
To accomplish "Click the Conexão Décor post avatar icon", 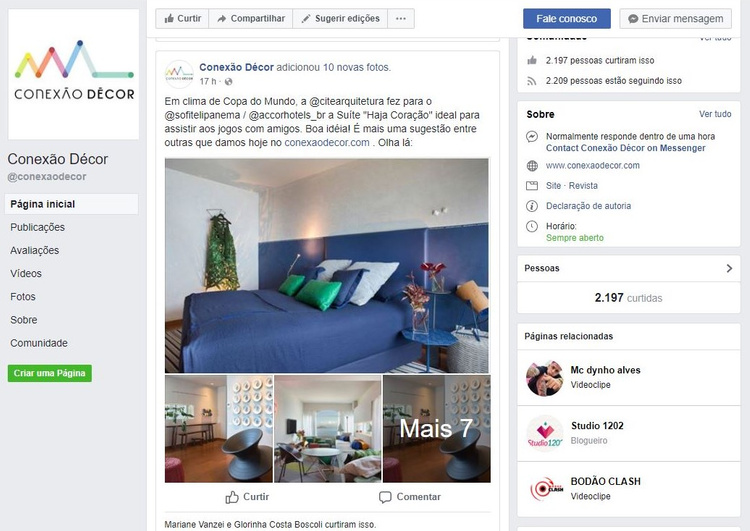I will (x=179, y=74).
